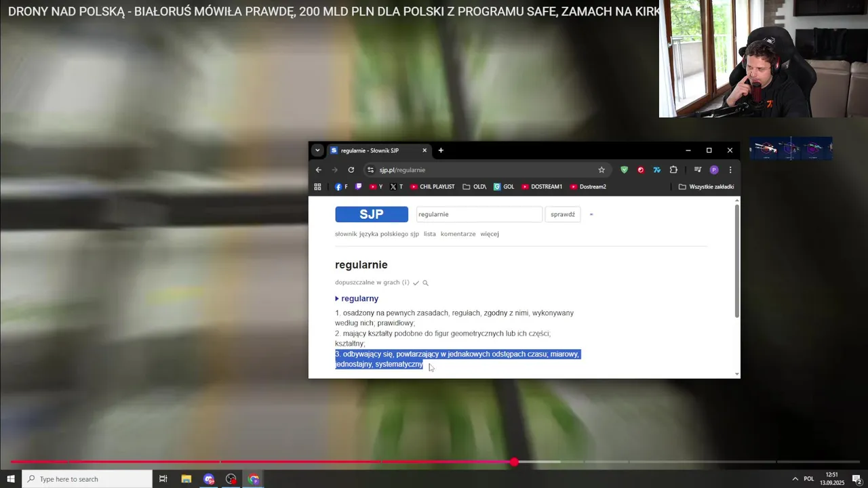
Task: Reload the sjp.pl page
Action: tap(351, 170)
